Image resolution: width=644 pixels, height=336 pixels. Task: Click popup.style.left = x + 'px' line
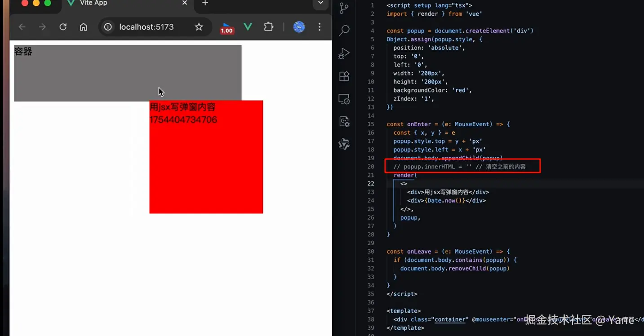tap(439, 150)
